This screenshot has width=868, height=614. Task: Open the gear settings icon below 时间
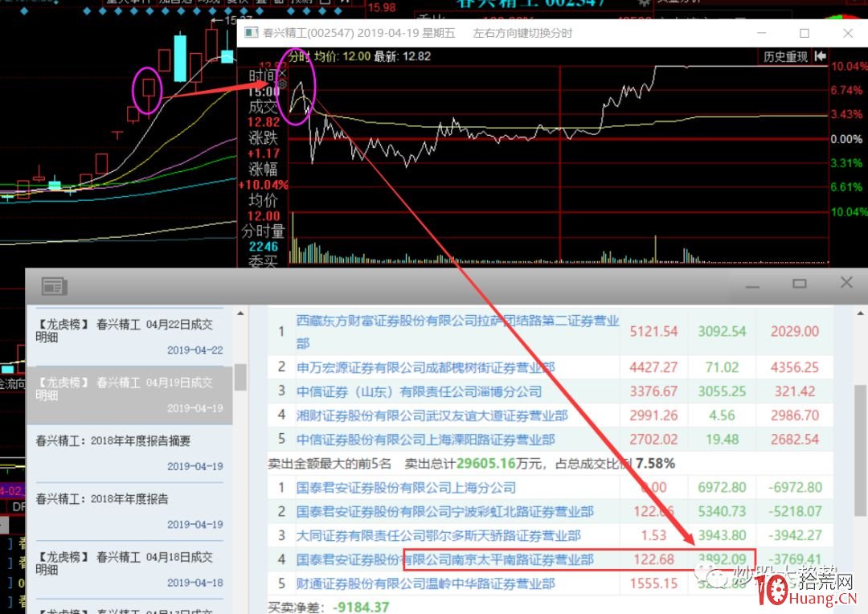(282, 84)
